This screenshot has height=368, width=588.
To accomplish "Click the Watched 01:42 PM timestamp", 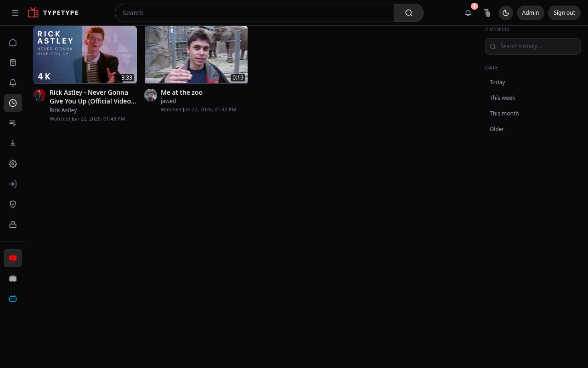I will point(198,109).
